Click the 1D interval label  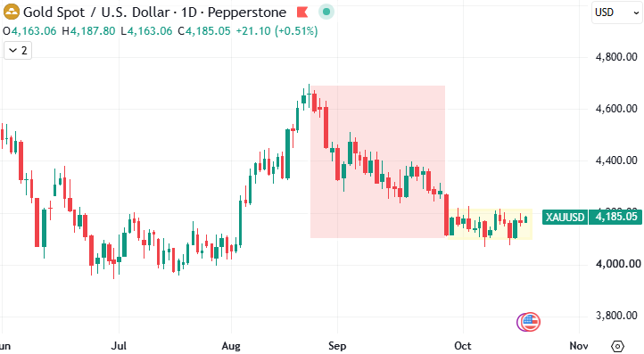pyautogui.click(x=189, y=12)
